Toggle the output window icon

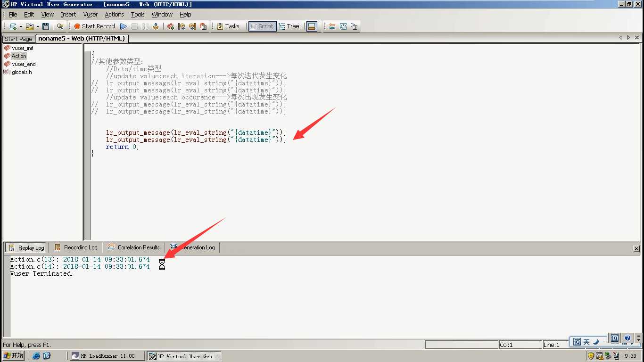[x=312, y=26]
